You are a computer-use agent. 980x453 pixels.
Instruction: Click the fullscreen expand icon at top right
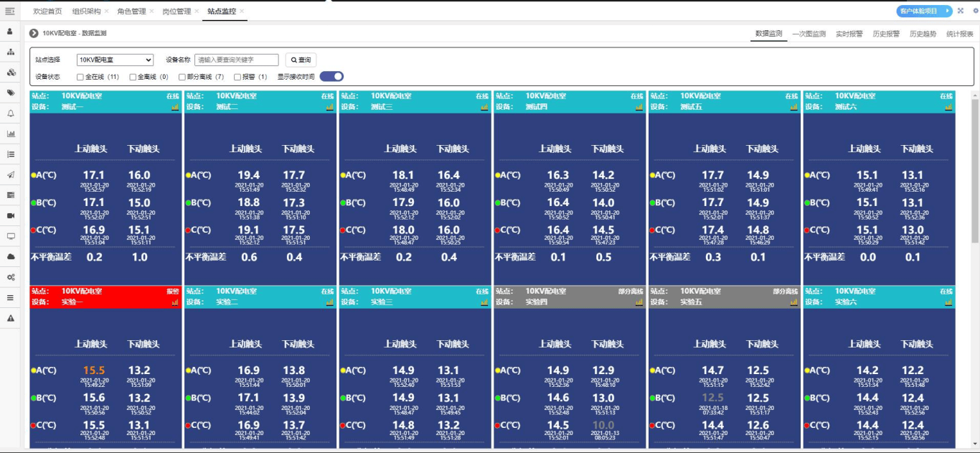tap(961, 11)
